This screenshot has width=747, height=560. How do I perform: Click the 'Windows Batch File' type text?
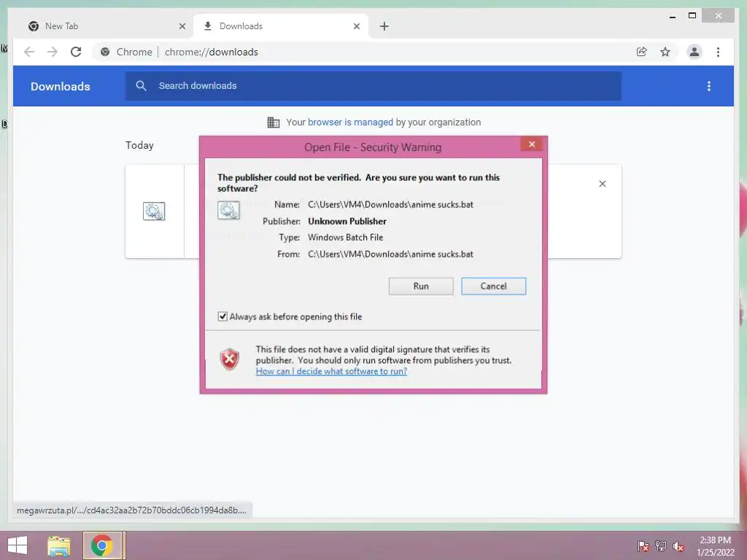tap(345, 238)
